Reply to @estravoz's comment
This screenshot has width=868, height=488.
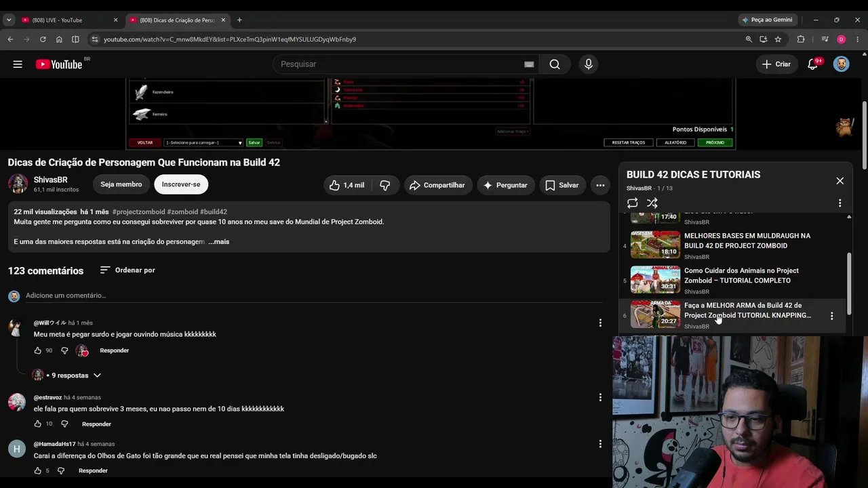[x=96, y=424]
